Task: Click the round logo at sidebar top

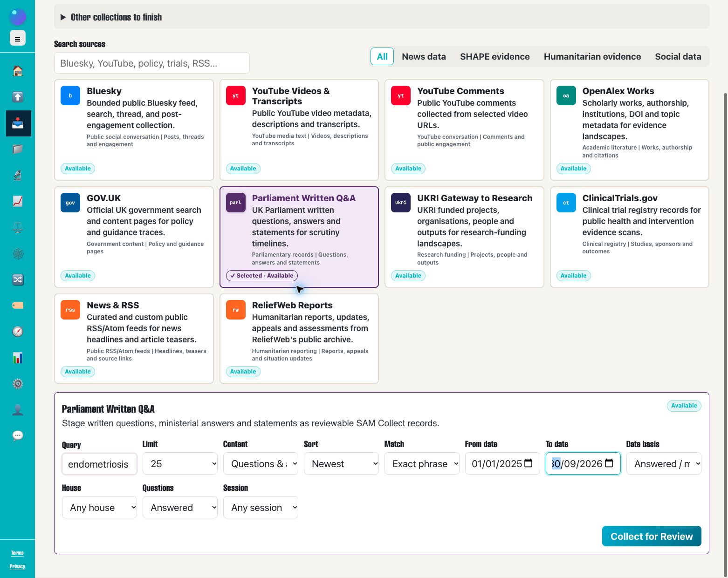Action: coord(18,17)
